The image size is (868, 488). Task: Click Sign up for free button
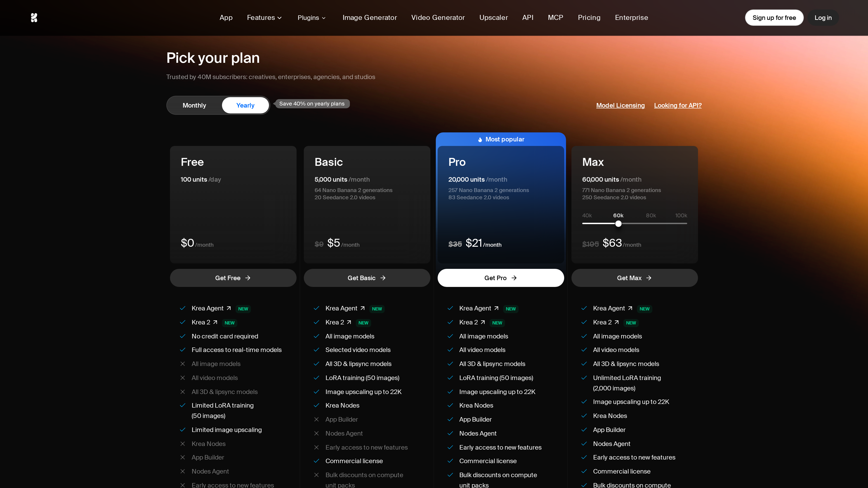774,18
